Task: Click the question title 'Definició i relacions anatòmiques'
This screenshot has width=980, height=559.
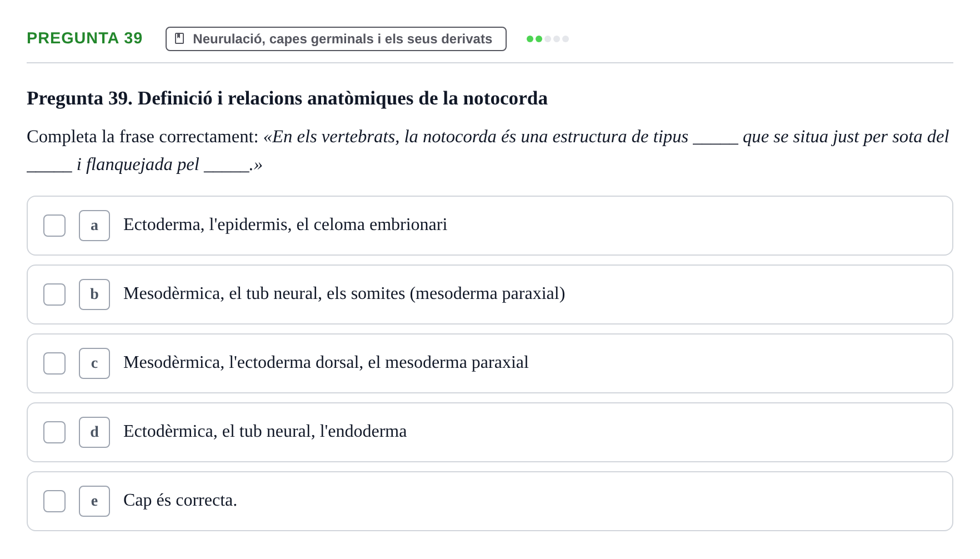Action: pyautogui.click(x=287, y=98)
